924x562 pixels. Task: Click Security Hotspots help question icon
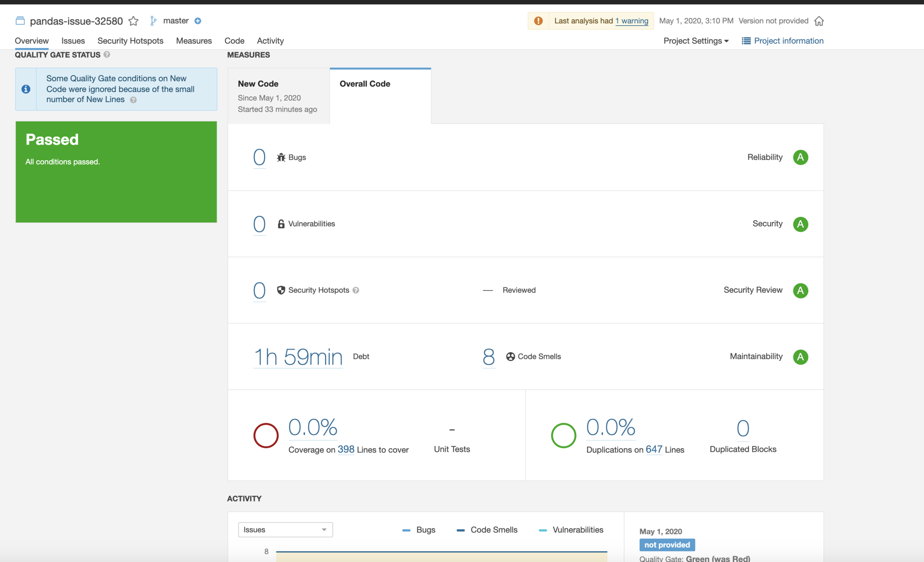[x=356, y=290]
